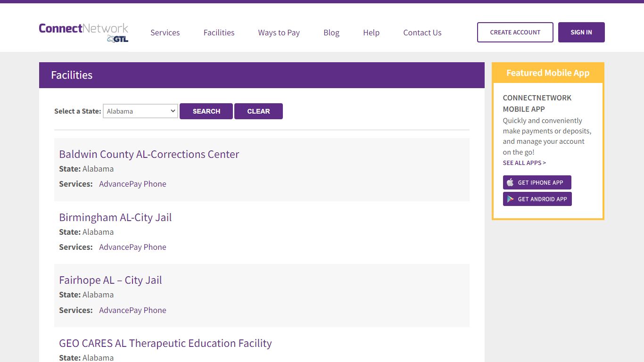Open AdvancePay Phone for Fairhope City Jail
Screen dimensions: 644x362
coord(132,310)
